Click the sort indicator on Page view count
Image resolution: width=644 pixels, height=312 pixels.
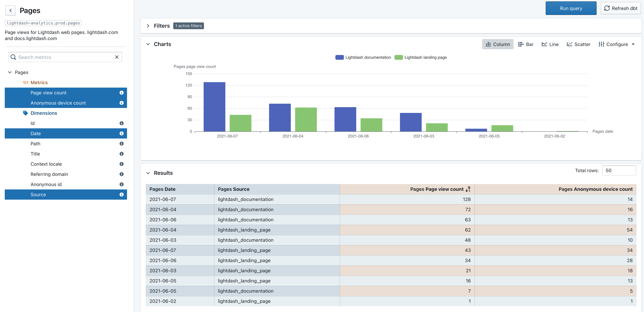coord(468,189)
